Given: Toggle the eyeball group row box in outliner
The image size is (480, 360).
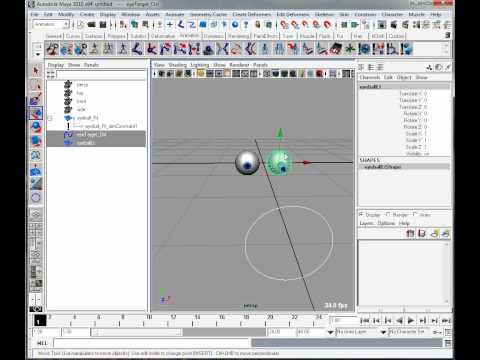Looking at the screenshot, I should pyautogui.click(x=50, y=118).
